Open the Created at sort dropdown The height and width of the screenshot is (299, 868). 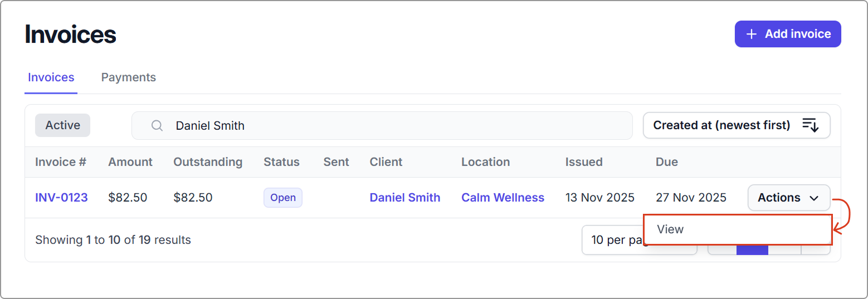coord(722,125)
